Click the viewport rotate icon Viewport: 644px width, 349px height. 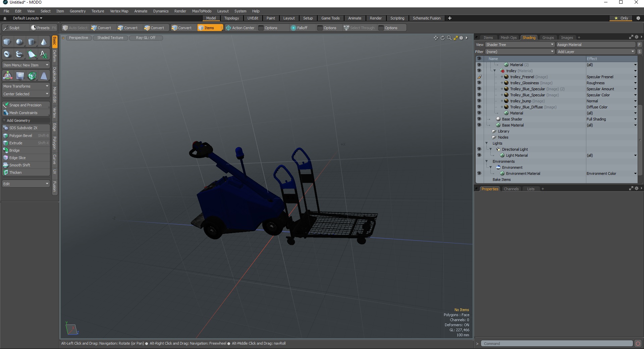pyautogui.click(x=442, y=38)
